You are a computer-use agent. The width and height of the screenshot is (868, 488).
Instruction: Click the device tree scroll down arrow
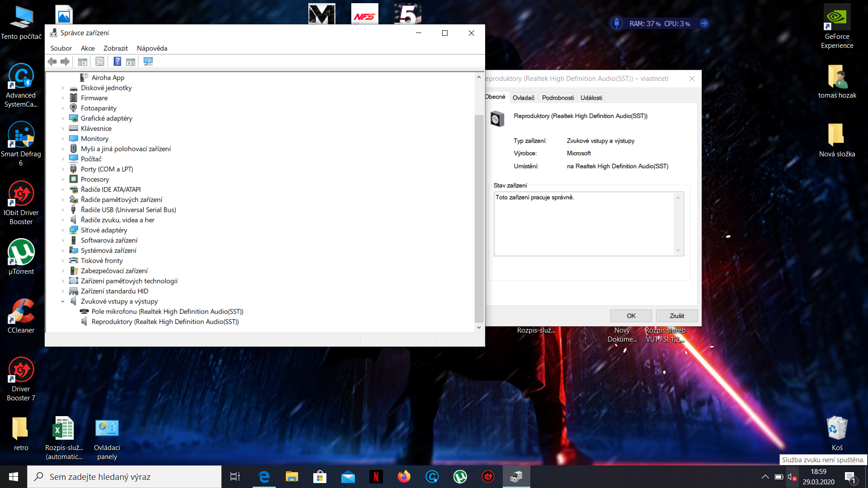pyautogui.click(x=479, y=328)
